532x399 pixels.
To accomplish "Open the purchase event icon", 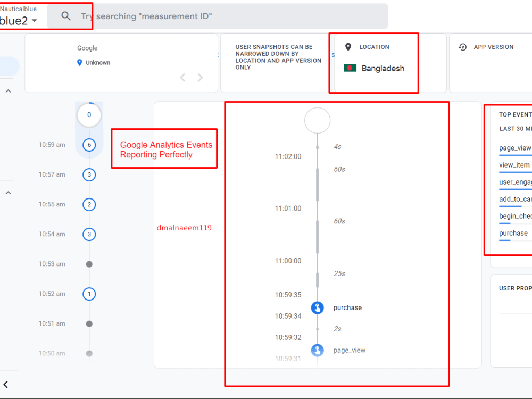I will point(317,307).
